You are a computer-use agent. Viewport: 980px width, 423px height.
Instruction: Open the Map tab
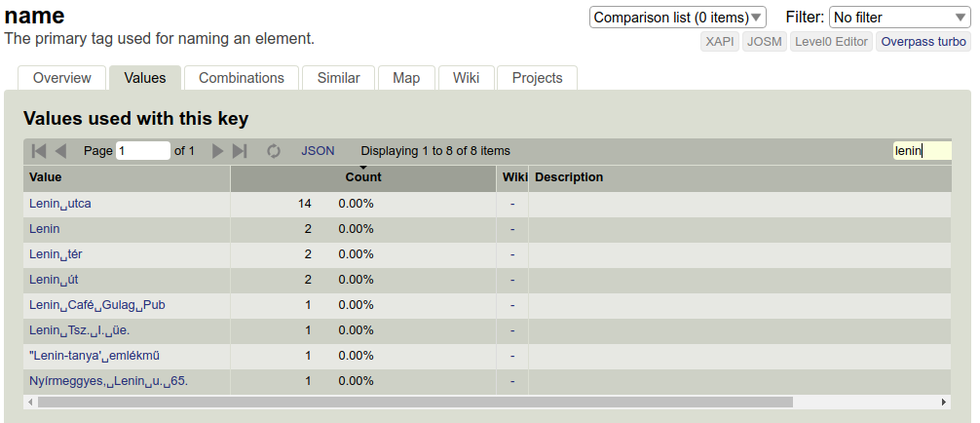coord(406,78)
